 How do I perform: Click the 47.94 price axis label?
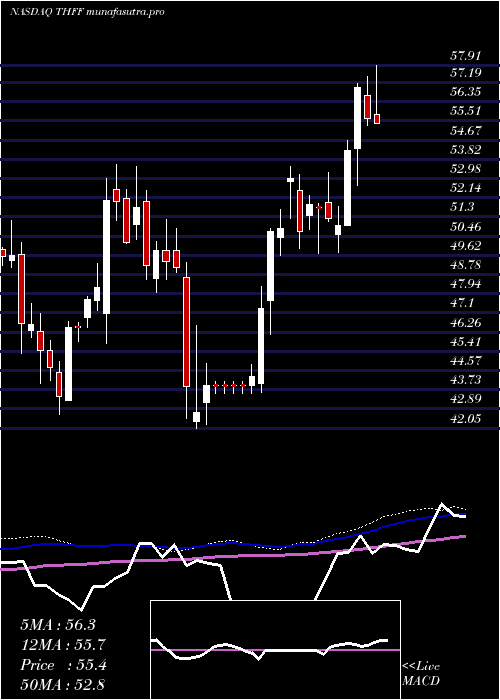tap(465, 284)
